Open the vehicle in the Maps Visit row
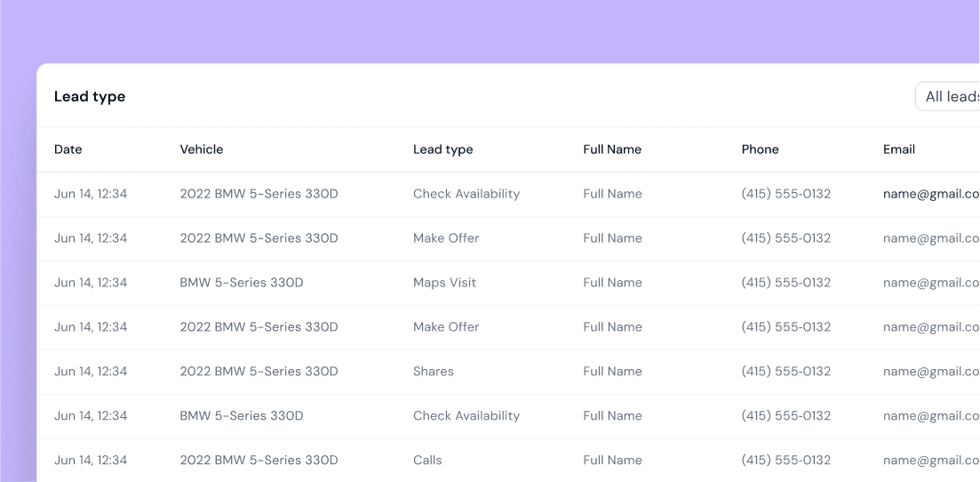 pos(242,283)
